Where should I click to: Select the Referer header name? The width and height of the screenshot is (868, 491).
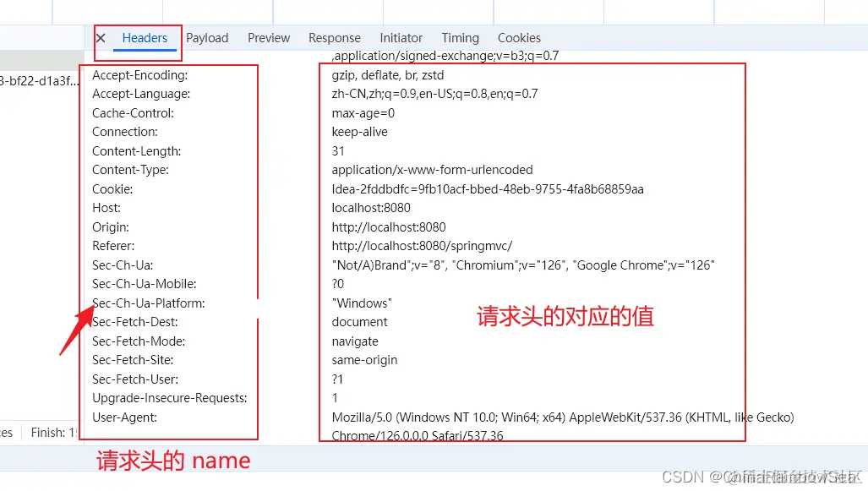[x=113, y=246]
